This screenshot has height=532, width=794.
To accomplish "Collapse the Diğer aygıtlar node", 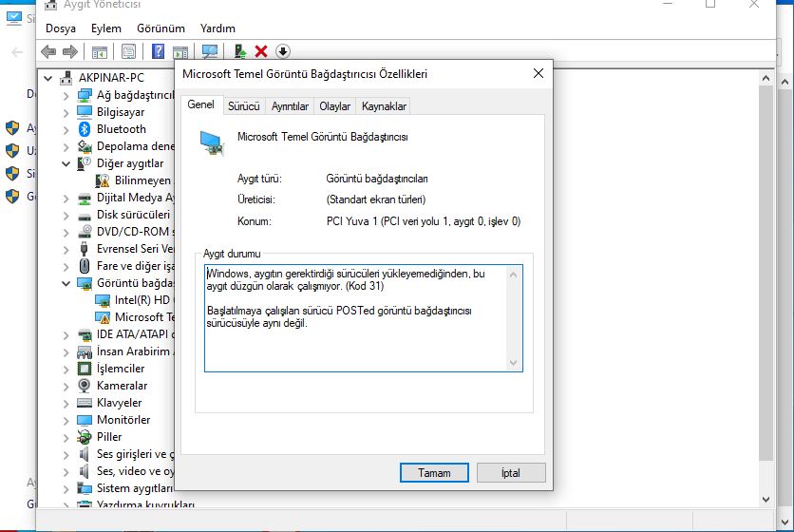I will pyautogui.click(x=66, y=163).
